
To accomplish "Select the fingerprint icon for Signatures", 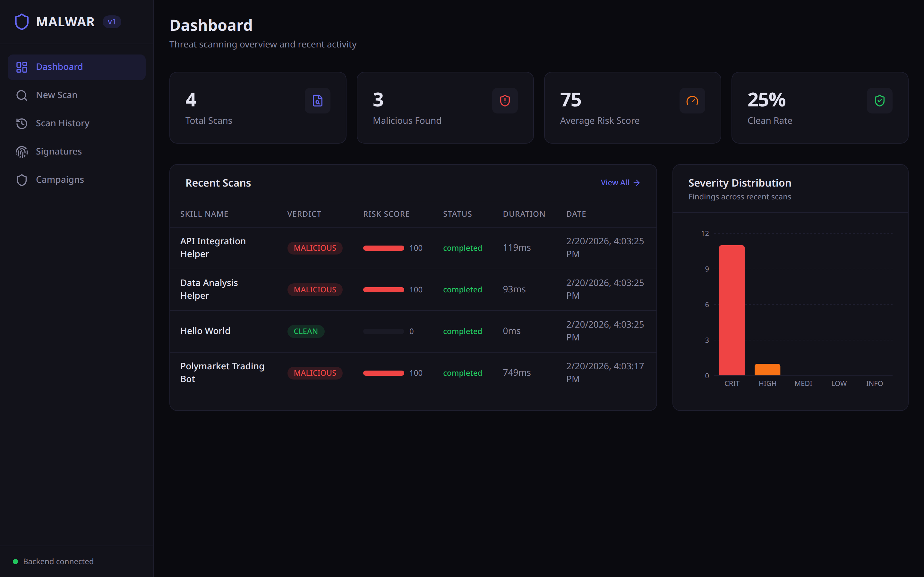I will (x=21, y=152).
